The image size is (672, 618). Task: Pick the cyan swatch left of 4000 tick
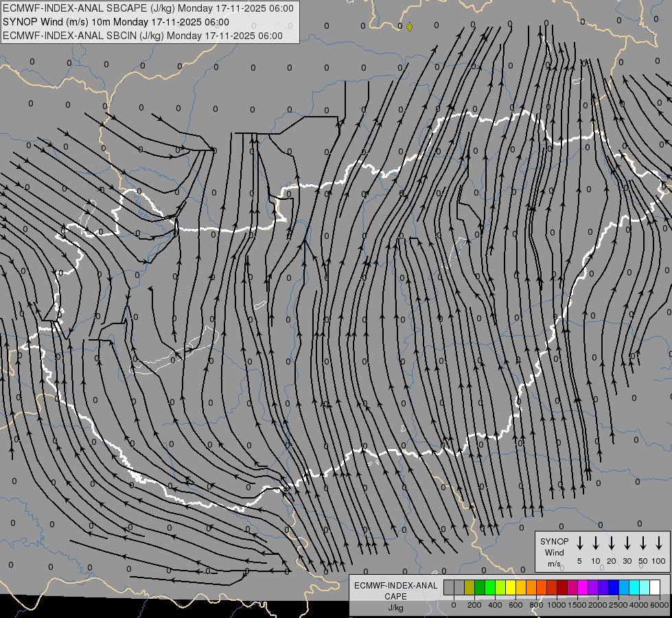point(634,587)
